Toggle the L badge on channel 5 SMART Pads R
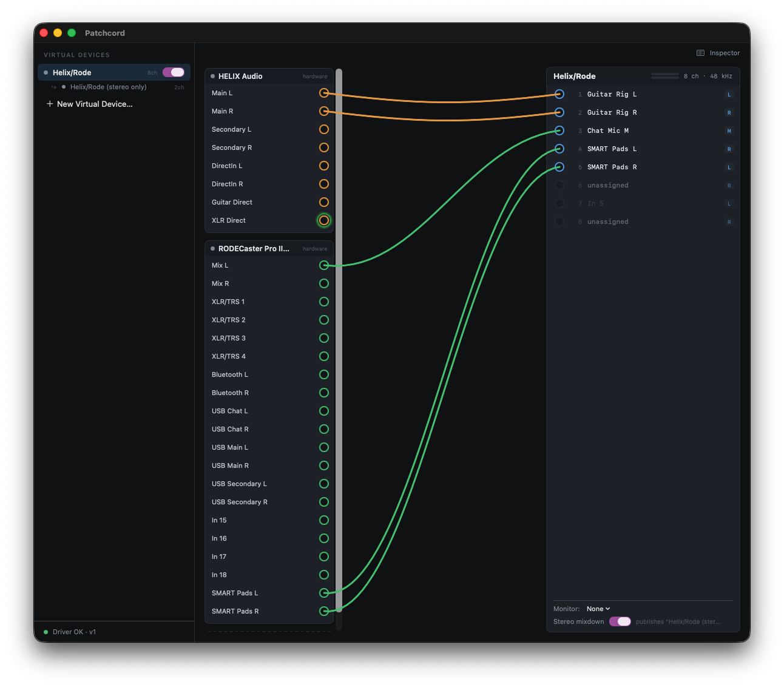This screenshot has width=784, height=687. click(x=729, y=168)
